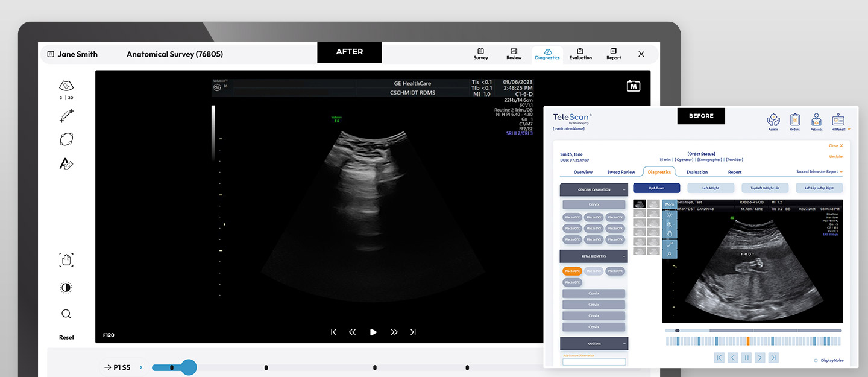Open the Sweep Review tab
Viewport: 868px width, 377px height.
pyautogui.click(x=621, y=172)
